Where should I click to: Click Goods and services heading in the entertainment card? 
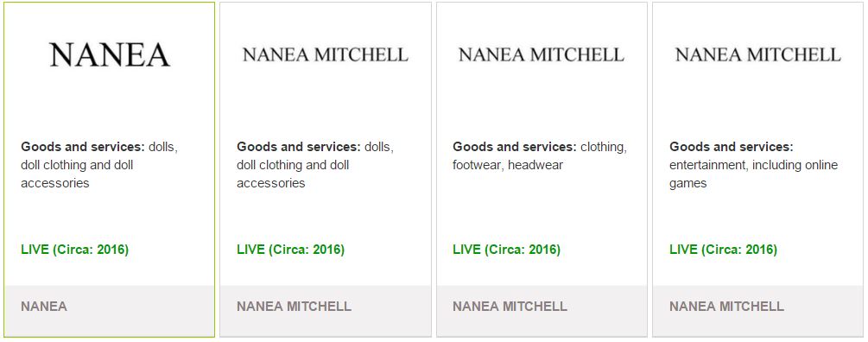[x=732, y=147]
